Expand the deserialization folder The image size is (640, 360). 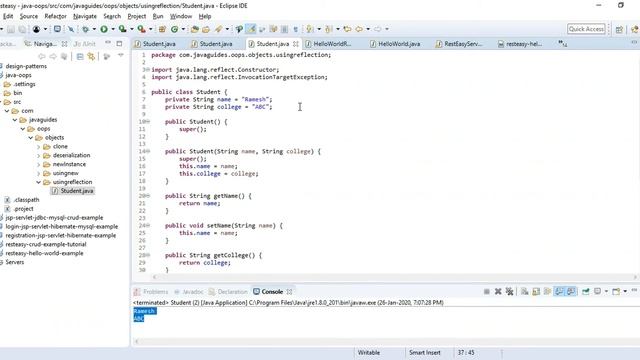point(39,156)
